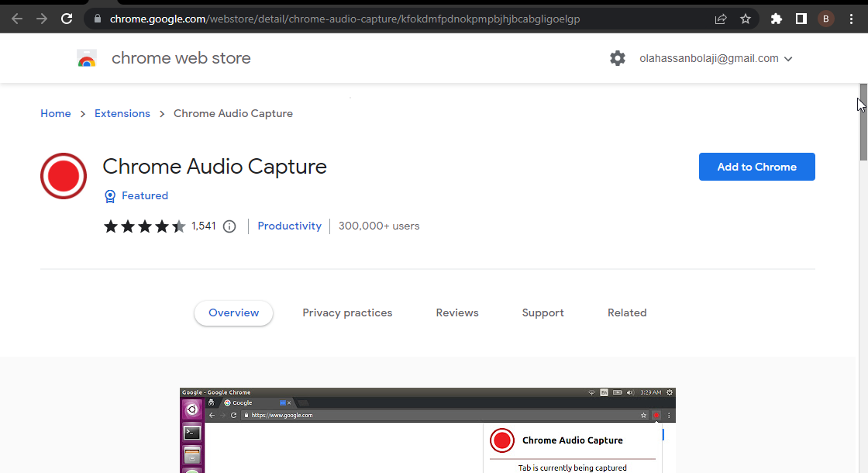View site information via the lock icon
Image resolution: width=868 pixels, height=473 pixels.
tap(98, 19)
